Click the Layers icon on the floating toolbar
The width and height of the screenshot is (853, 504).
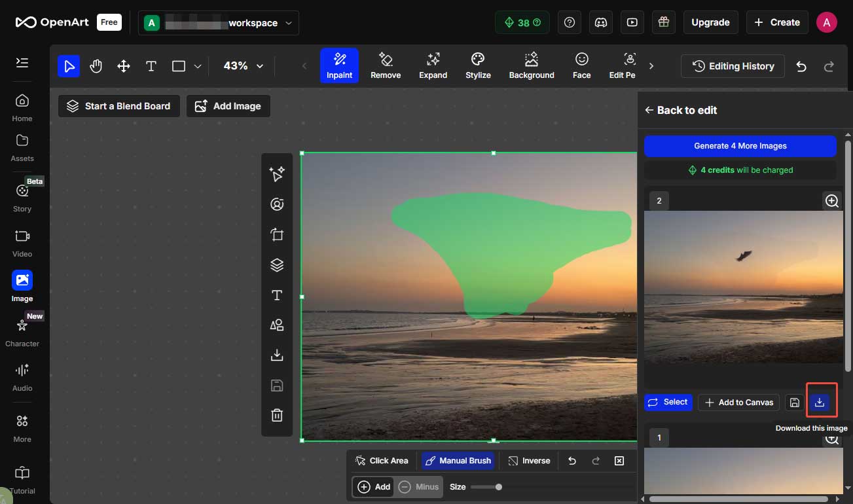pyautogui.click(x=276, y=264)
